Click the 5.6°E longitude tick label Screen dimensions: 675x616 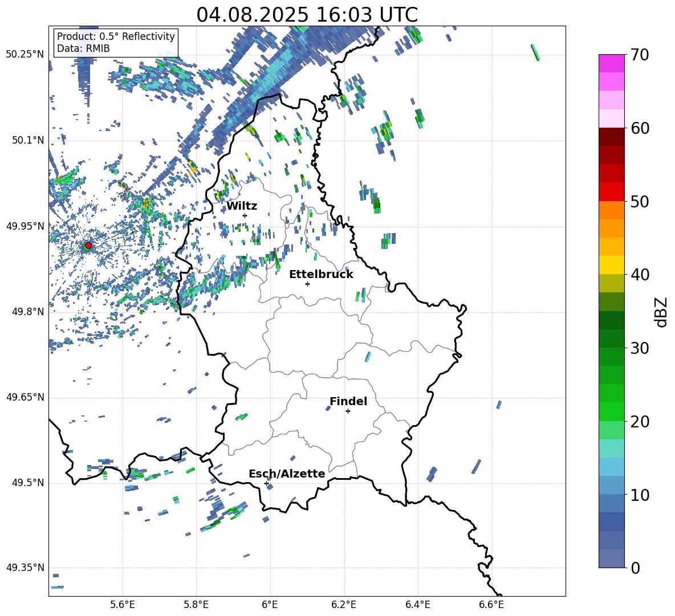pyautogui.click(x=123, y=605)
